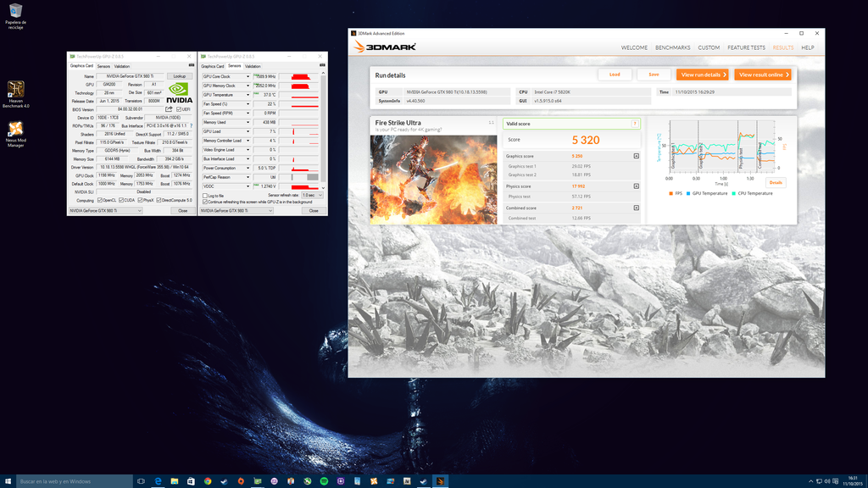This screenshot has width=868, height=488.
Task: Open Task View on the taskbar
Action: coord(142,481)
